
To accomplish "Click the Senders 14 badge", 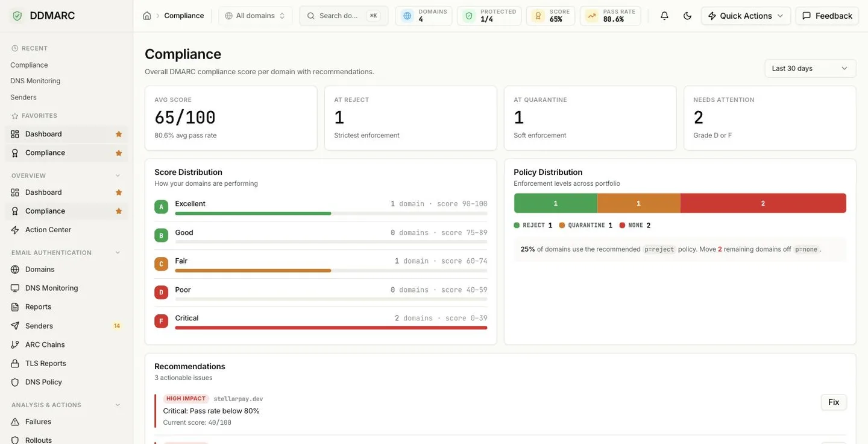I will pyautogui.click(x=117, y=326).
